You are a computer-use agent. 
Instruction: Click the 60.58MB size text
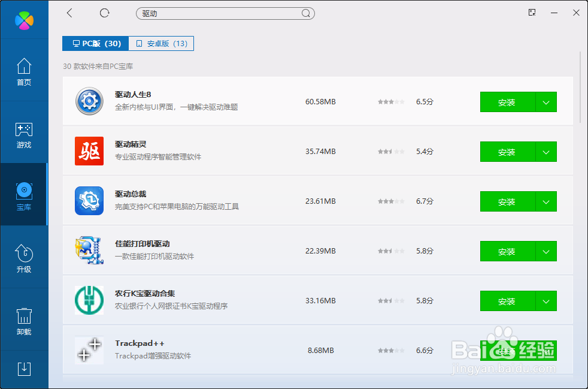click(x=320, y=102)
